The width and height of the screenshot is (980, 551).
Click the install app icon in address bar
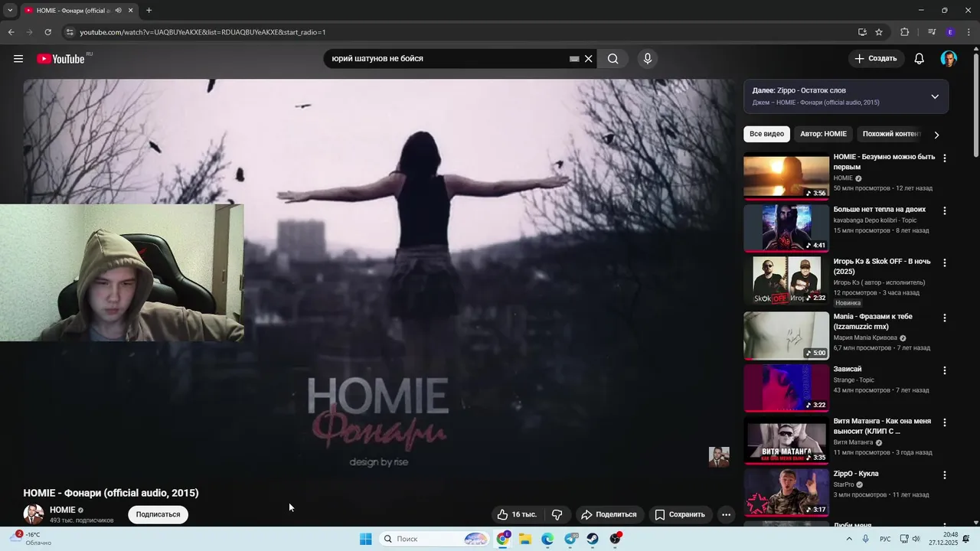(862, 32)
